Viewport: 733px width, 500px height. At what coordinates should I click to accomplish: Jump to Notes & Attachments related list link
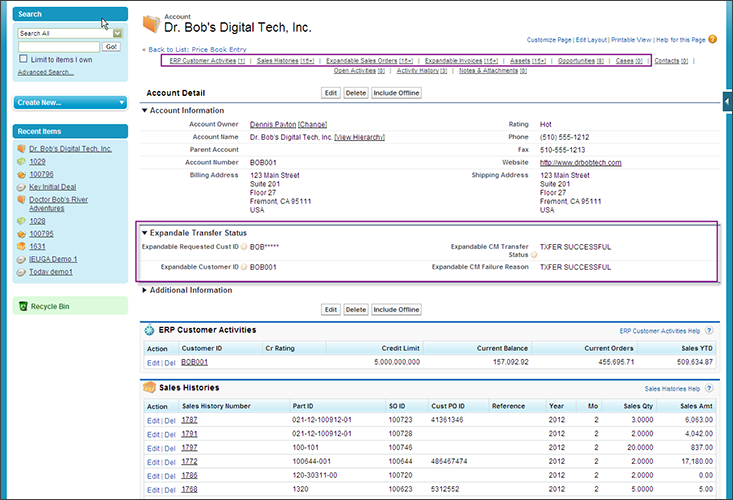coord(493,71)
